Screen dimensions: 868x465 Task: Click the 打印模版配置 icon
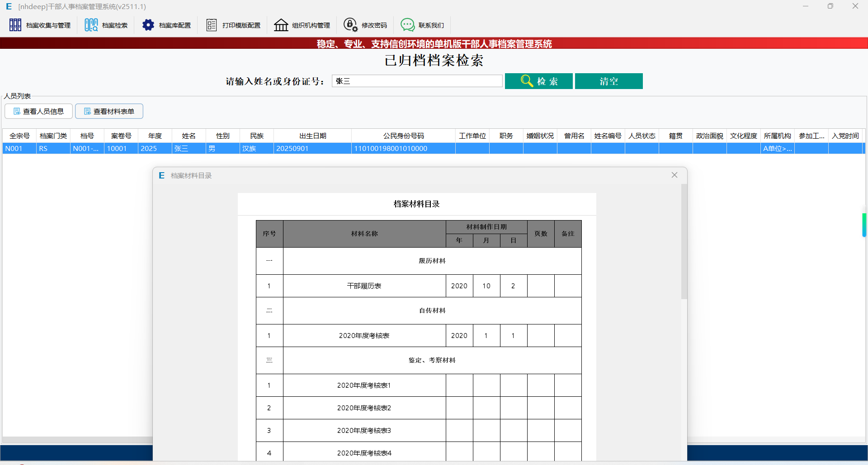coord(211,25)
